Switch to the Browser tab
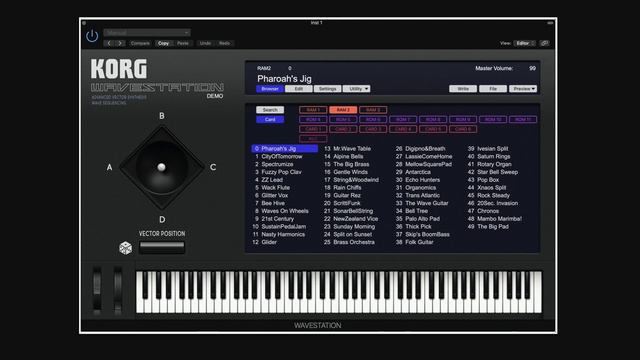The image size is (640, 360). coord(270,89)
